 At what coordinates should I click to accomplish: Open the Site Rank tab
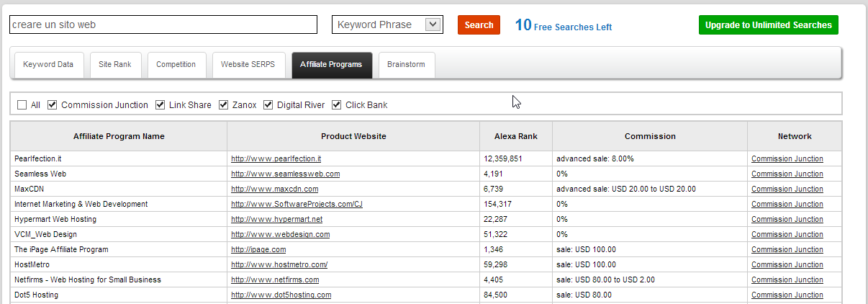115,65
